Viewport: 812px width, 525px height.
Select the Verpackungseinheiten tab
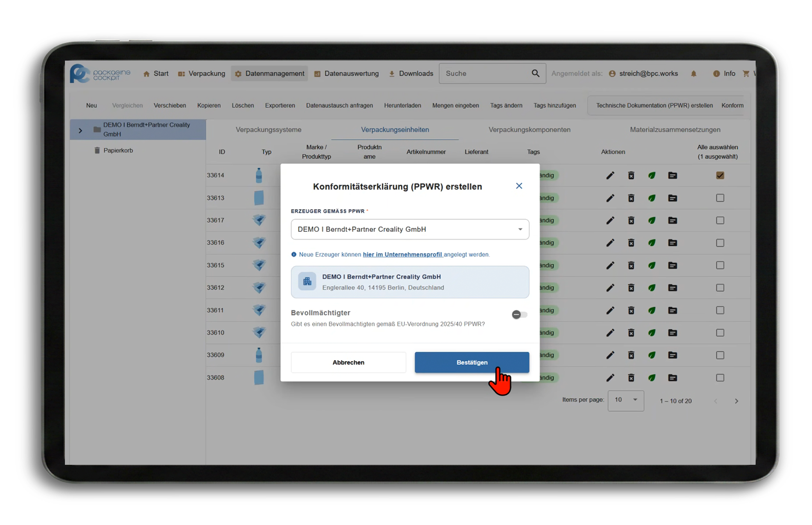pyautogui.click(x=395, y=130)
